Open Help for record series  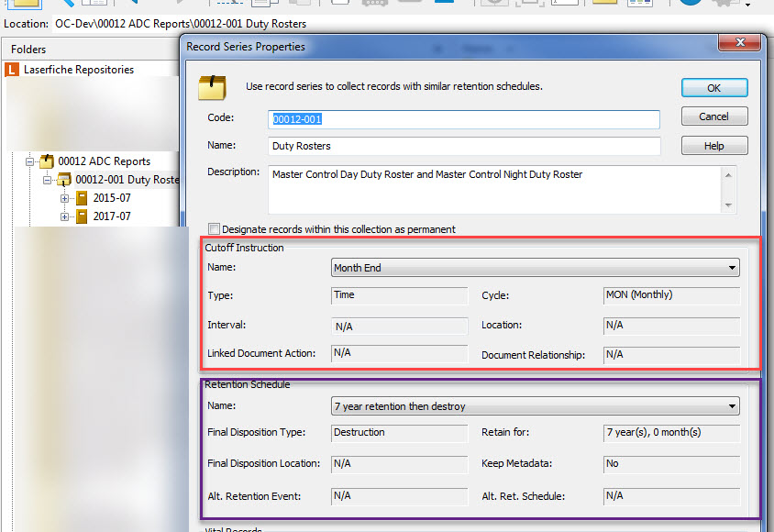point(714,146)
